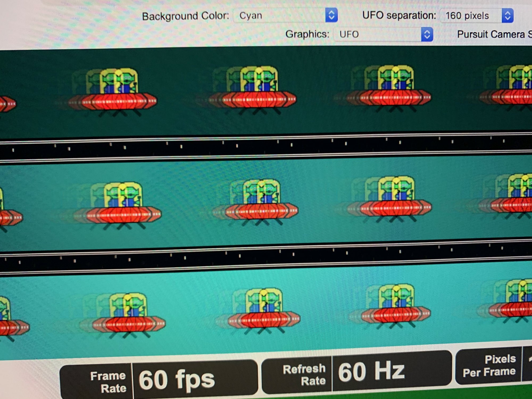This screenshot has width=532, height=399.
Task: Click second full UFO in brightest bottom lane
Action: [263, 311]
